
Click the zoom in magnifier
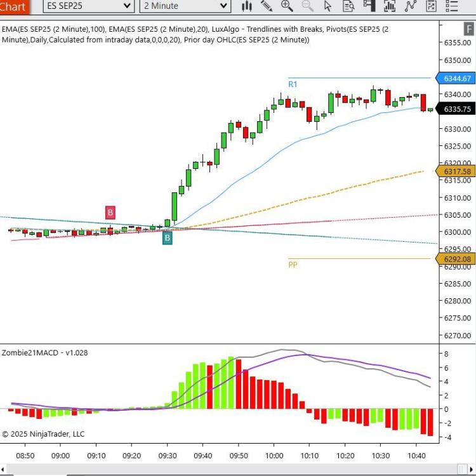point(287,6)
